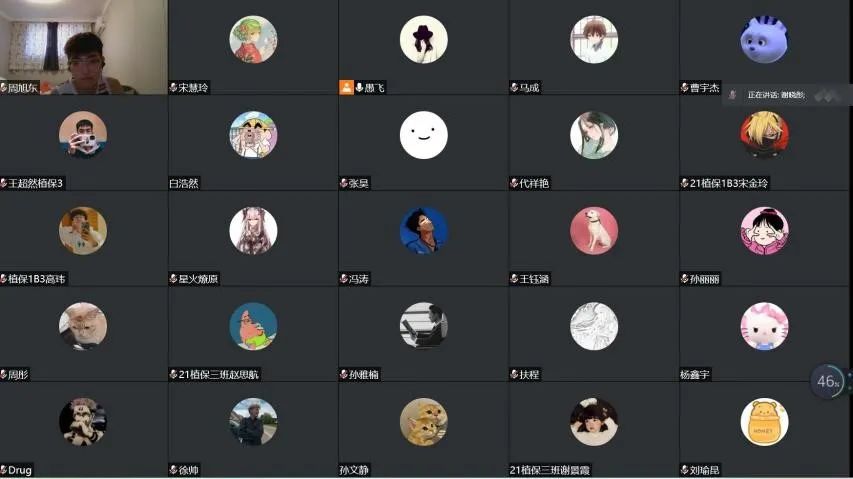This screenshot has width=853, height=479.
Task: Click the muted mic icon beside 徐帅
Action: [174, 470]
